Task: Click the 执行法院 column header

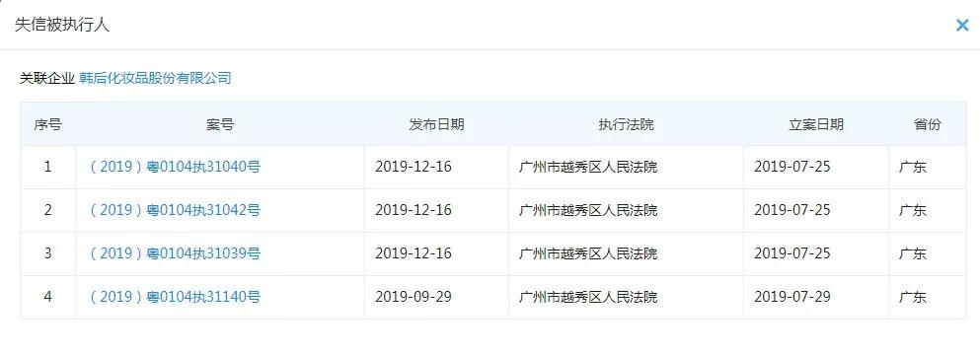Action: tap(627, 124)
